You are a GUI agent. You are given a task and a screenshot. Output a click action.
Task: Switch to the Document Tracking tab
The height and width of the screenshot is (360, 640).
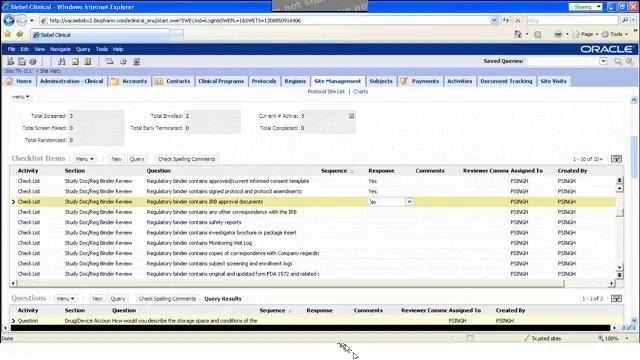tap(506, 81)
